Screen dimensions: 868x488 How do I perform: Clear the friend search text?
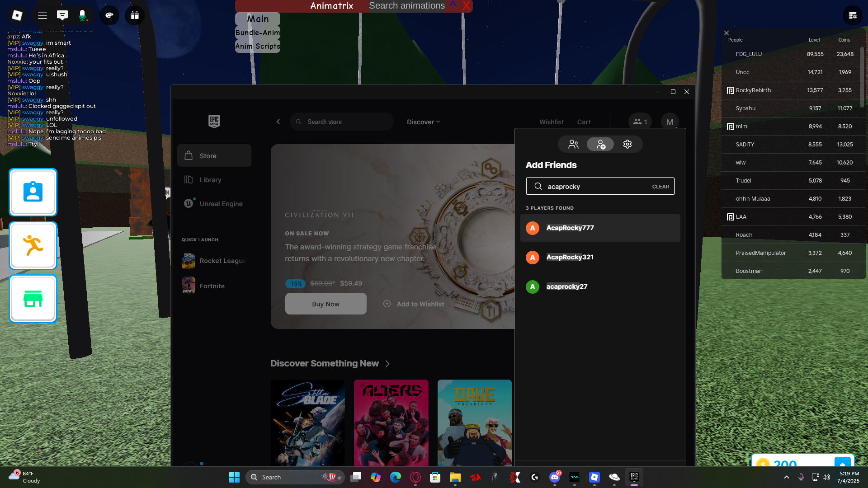[x=660, y=187]
